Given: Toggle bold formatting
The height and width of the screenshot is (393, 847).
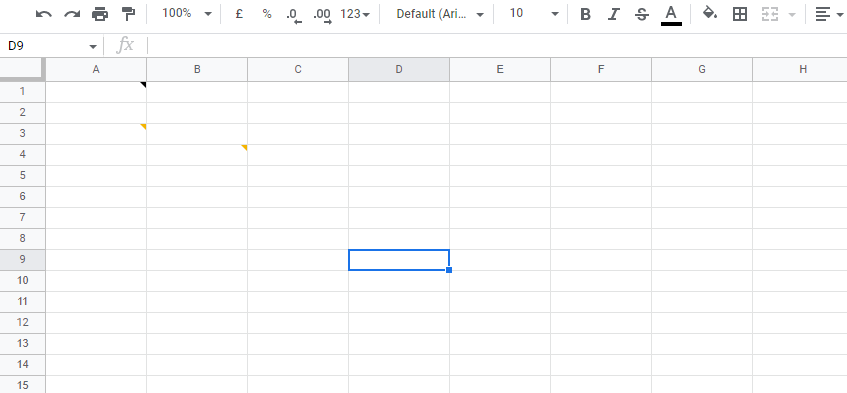Looking at the screenshot, I should point(585,15).
